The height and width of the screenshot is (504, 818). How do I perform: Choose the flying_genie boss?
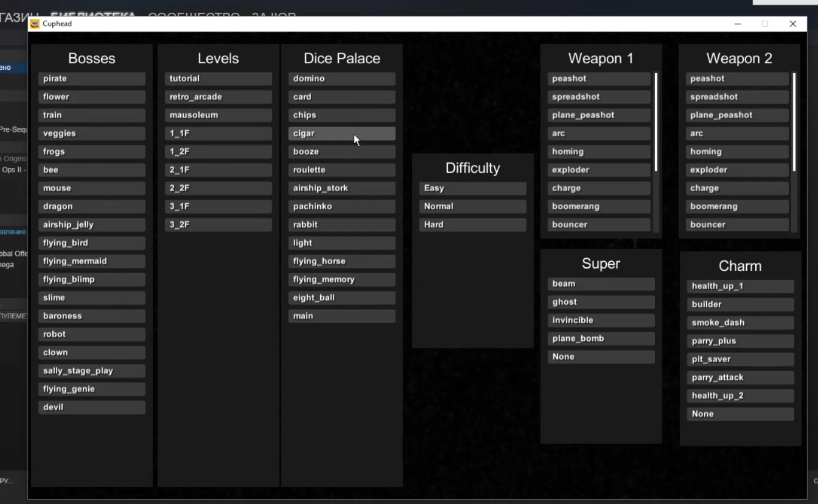pos(92,390)
